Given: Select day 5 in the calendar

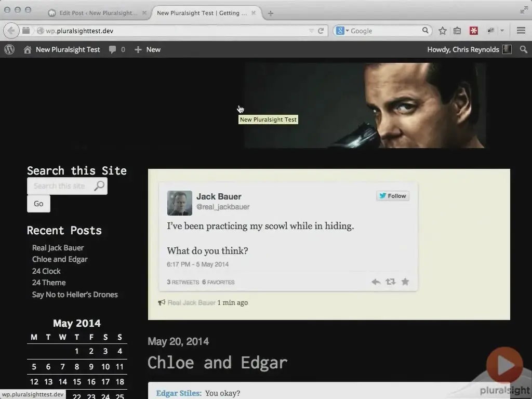Looking at the screenshot, I should (x=34, y=367).
